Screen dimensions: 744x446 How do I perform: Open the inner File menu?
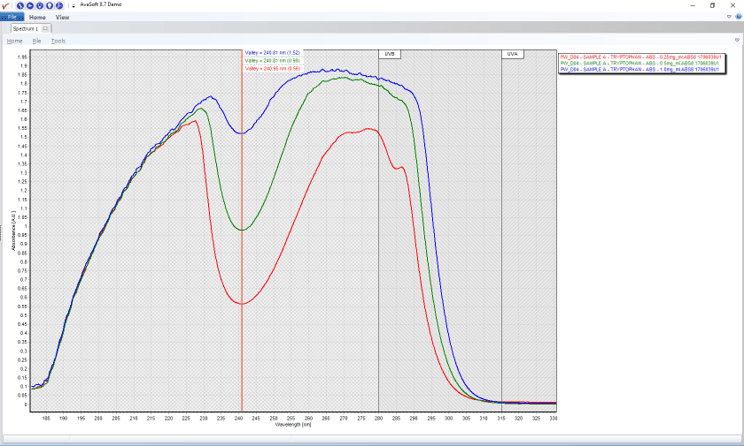coord(37,41)
